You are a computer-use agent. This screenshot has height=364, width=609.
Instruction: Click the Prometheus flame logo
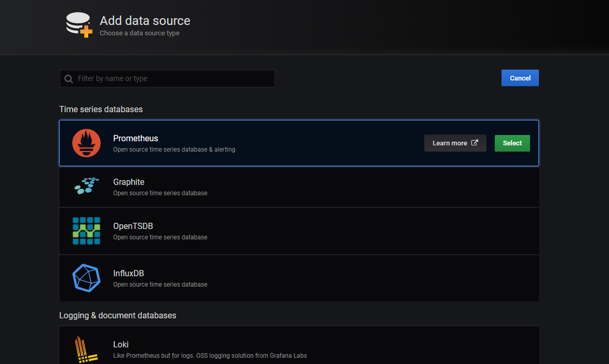click(86, 143)
